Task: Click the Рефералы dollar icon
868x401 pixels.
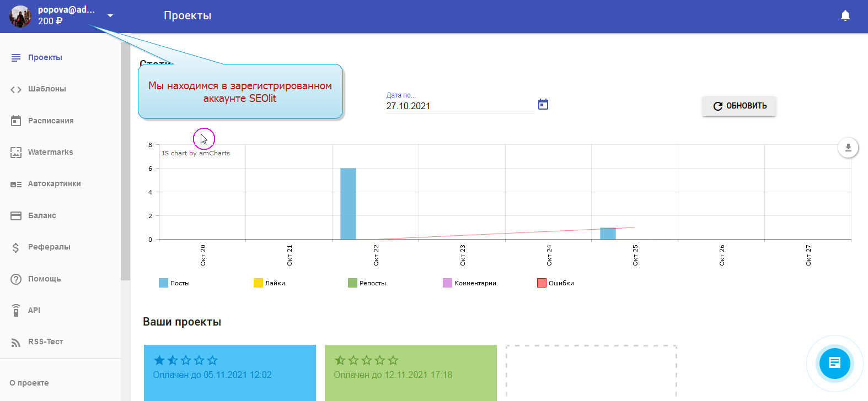Action: (x=16, y=247)
